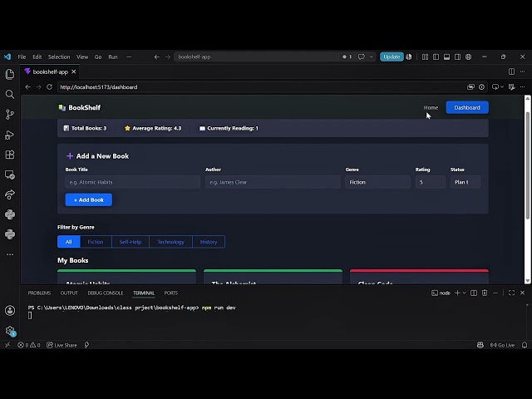Select the All genre filter
The height and width of the screenshot is (399, 532).
pos(69,242)
